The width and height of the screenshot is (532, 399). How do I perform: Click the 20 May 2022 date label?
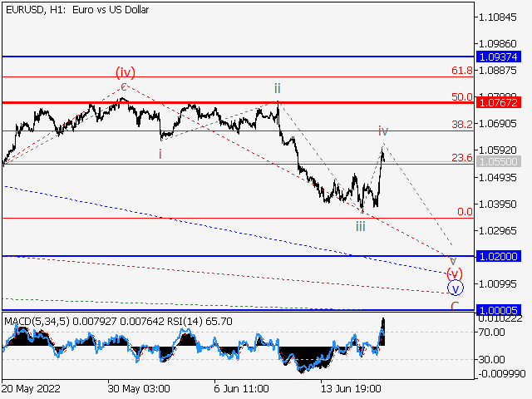point(32,388)
